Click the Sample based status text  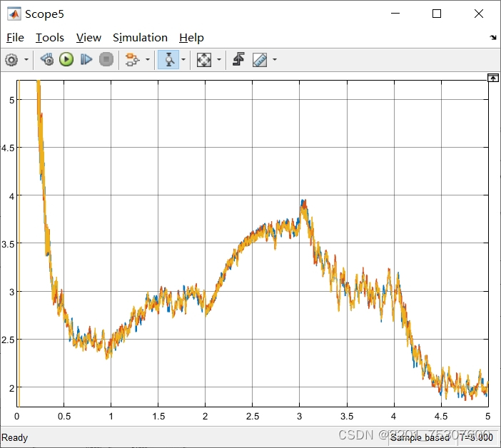[420, 437]
